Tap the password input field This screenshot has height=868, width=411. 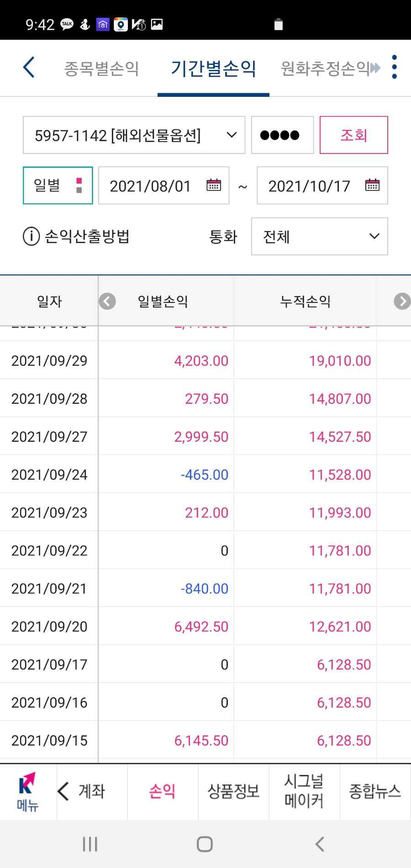(282, 135)
